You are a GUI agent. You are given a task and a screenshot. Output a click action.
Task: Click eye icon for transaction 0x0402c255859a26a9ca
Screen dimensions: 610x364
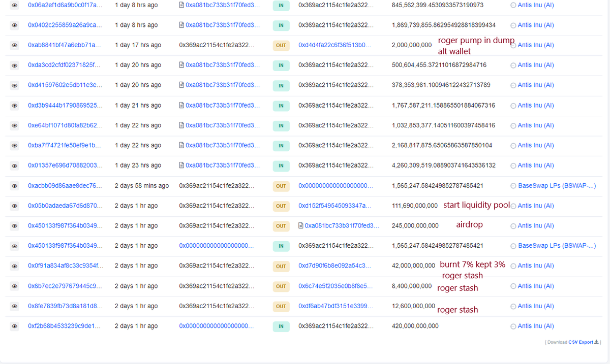point(15,25)
